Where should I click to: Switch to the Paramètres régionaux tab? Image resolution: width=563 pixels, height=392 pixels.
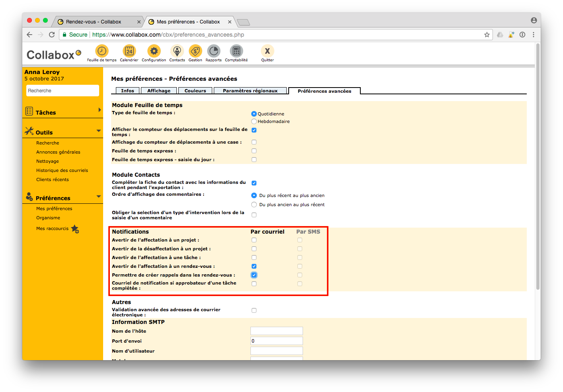[250, 91]
